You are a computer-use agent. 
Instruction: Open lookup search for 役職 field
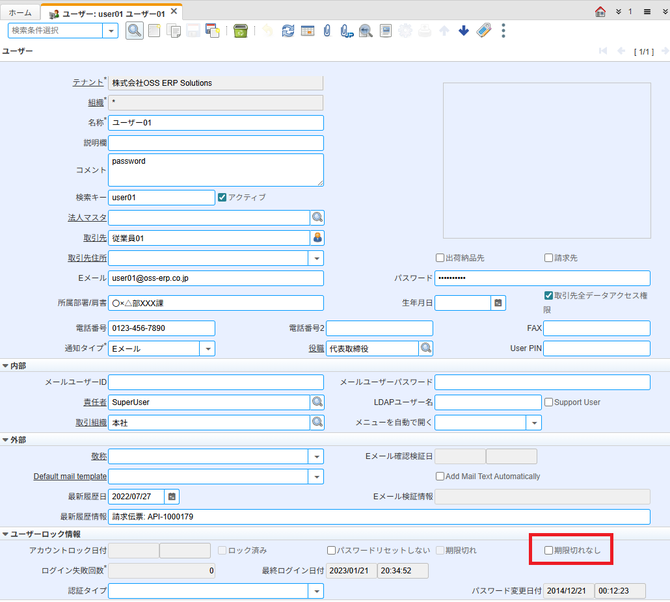(x=426, y=348)
